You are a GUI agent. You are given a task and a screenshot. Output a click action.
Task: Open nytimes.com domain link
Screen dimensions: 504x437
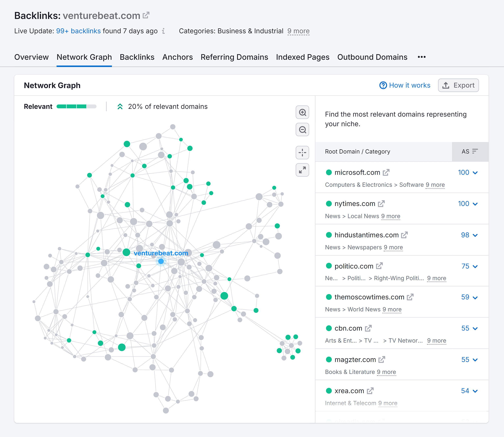(355, 204)
